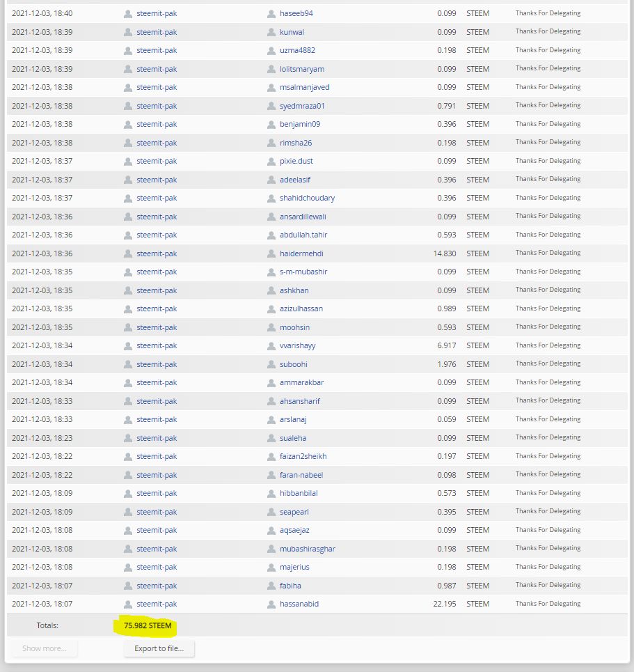Screen dimensions: 634x672
Task: Click the avatar icon beside uzma4882
Action: 271,51
